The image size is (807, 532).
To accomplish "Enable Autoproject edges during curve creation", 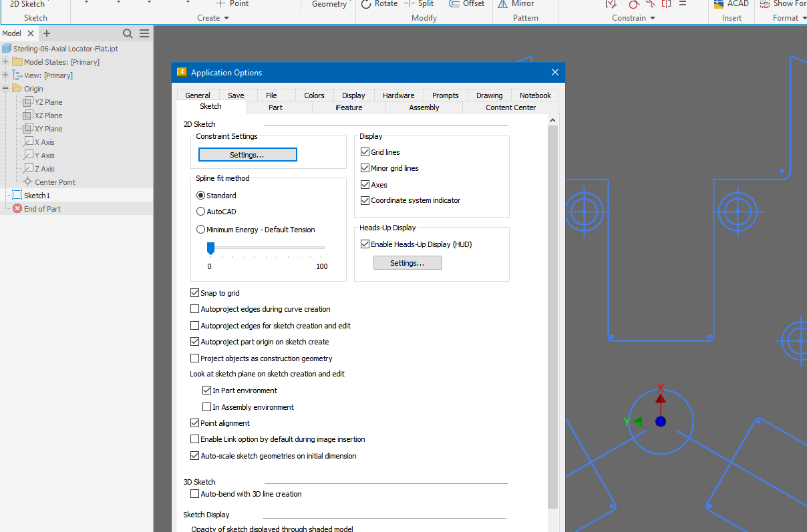I will (x=194, y=309).
